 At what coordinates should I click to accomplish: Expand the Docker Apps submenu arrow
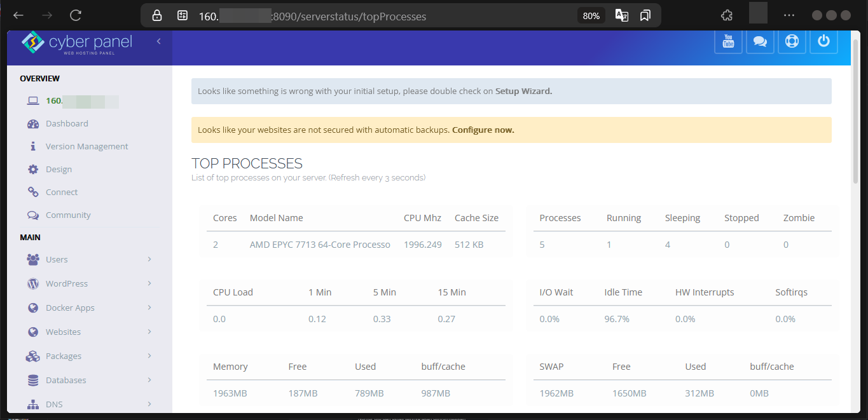coord(149,308)
